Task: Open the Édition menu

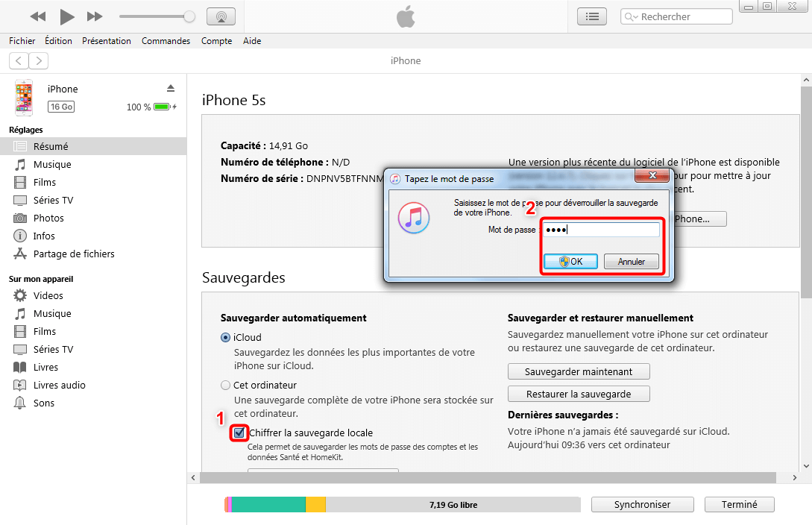Action: point(58,41)
